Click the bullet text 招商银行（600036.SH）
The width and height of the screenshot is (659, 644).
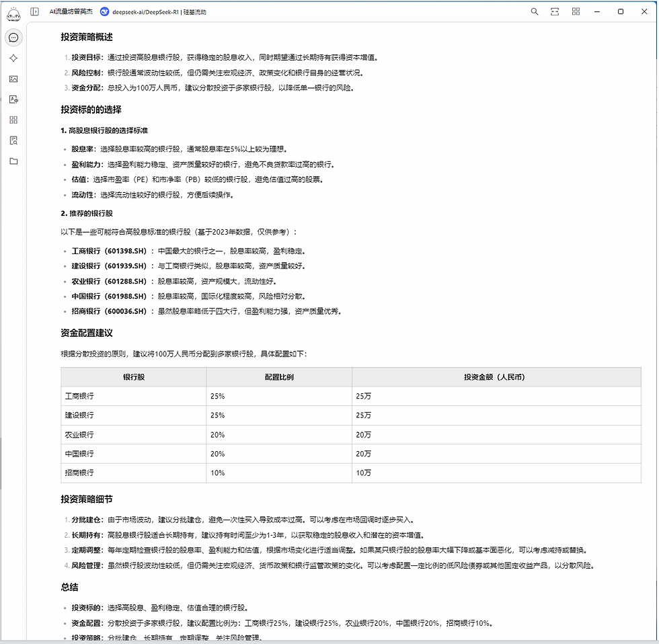pos(109,311)
